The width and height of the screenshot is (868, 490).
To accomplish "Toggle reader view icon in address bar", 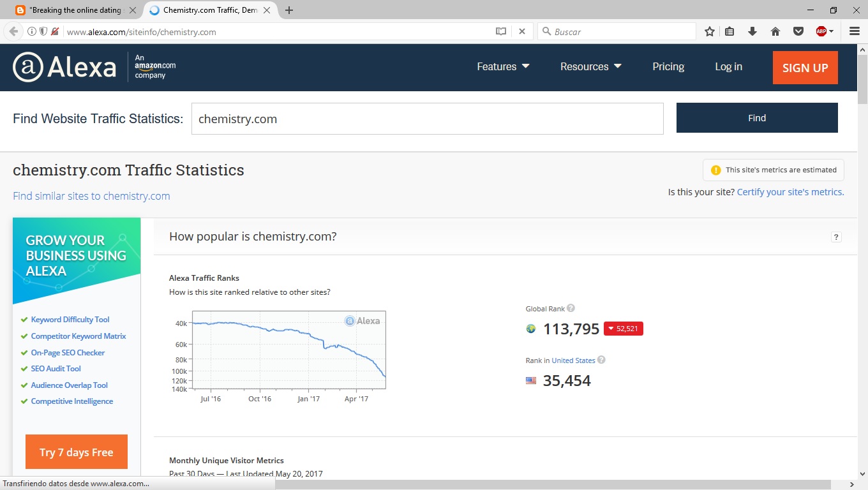I will click(x=501, y=31).
